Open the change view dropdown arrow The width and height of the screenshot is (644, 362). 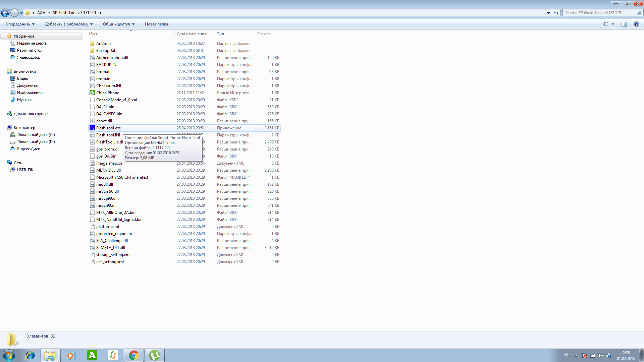613,24
